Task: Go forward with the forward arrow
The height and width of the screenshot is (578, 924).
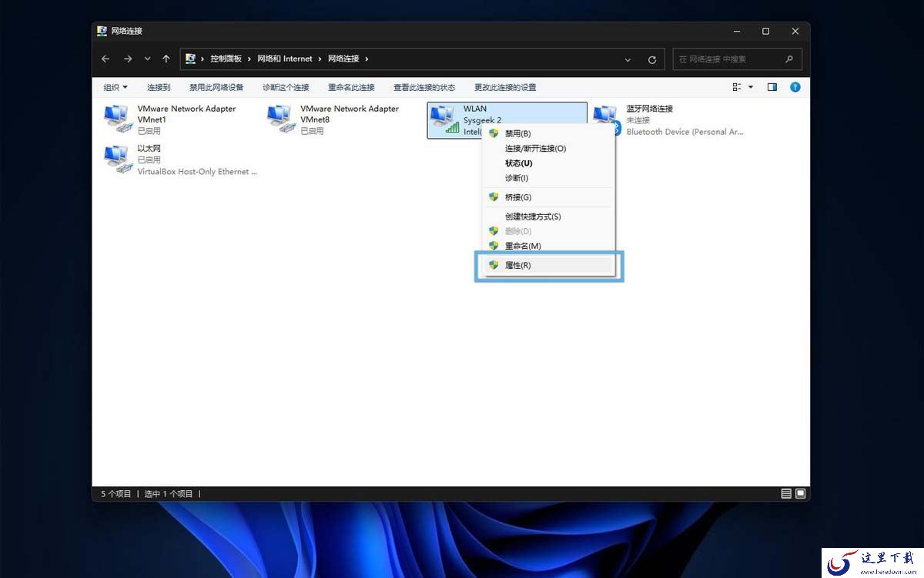Action: (x=128, y=59)
